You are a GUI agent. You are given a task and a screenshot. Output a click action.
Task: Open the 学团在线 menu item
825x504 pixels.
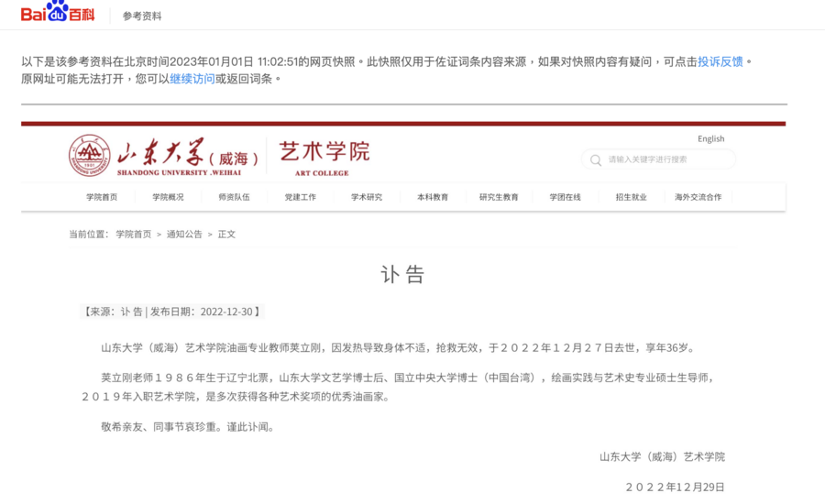pos(565,197)
